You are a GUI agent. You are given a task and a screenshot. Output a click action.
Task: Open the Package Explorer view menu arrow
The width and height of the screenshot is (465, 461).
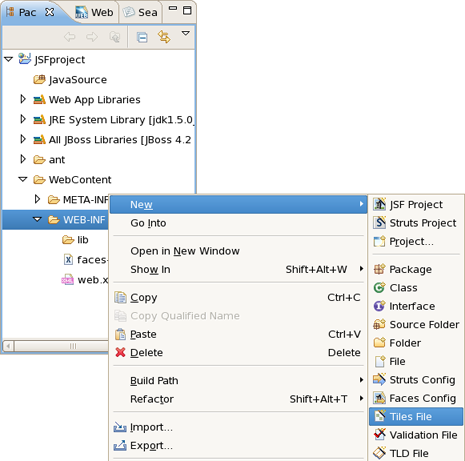click(x=186, y=33)
